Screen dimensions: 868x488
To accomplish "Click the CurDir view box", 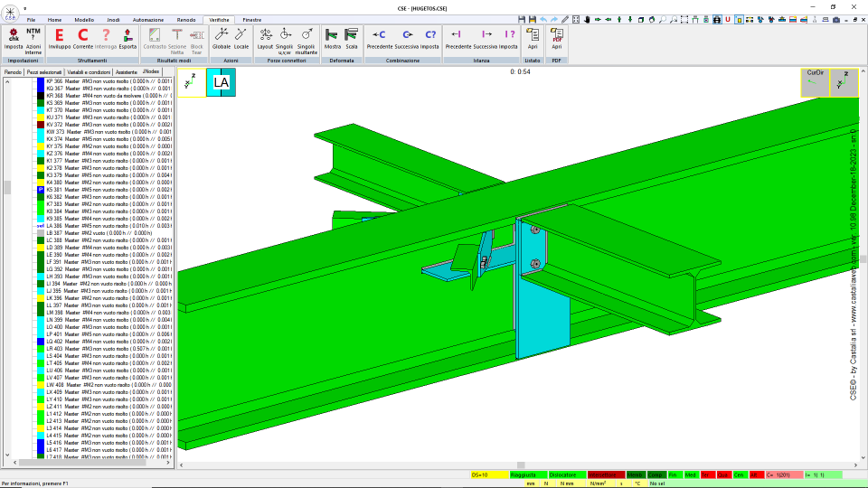I will pyautogui.click(x=816, y=82).
